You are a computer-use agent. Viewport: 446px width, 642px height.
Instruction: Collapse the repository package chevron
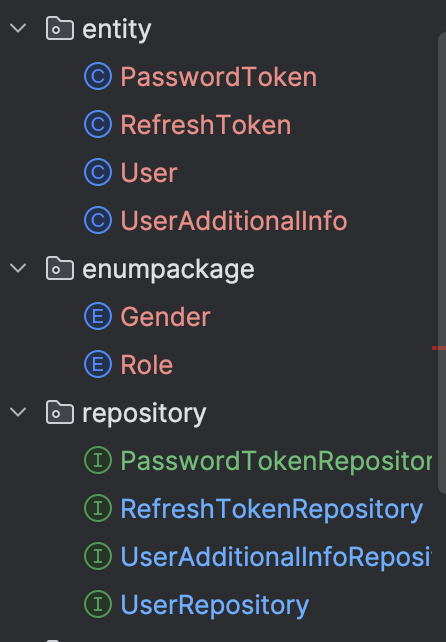tap(18, 412)
